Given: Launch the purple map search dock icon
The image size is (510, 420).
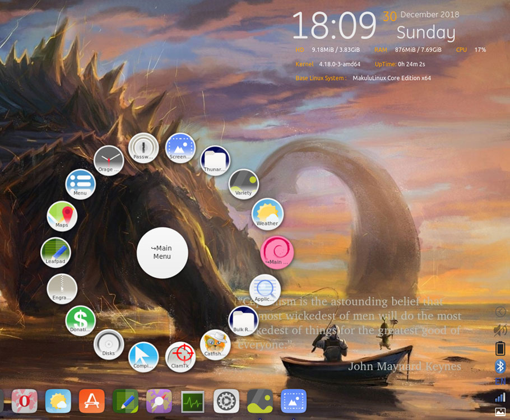Looking at the screenshot, I should click(x=159, y=401).
